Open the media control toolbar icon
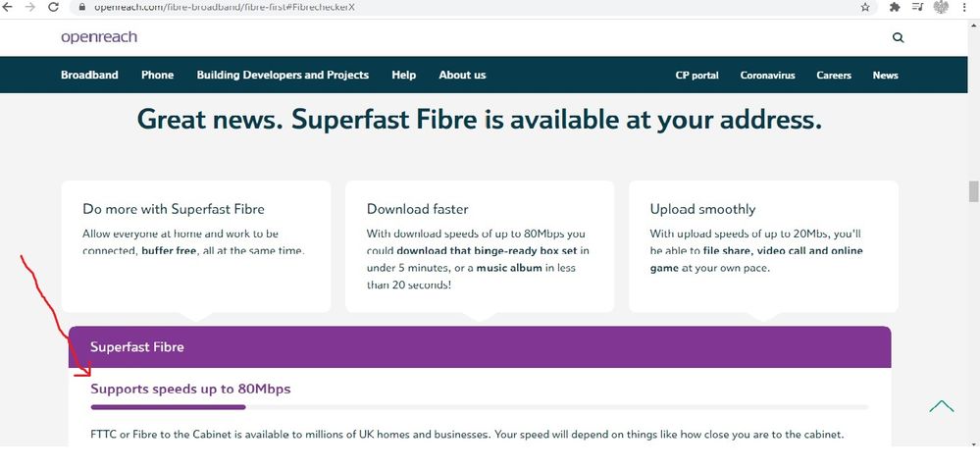Viewport: 980px width, 469px height. tap(917, 7)
